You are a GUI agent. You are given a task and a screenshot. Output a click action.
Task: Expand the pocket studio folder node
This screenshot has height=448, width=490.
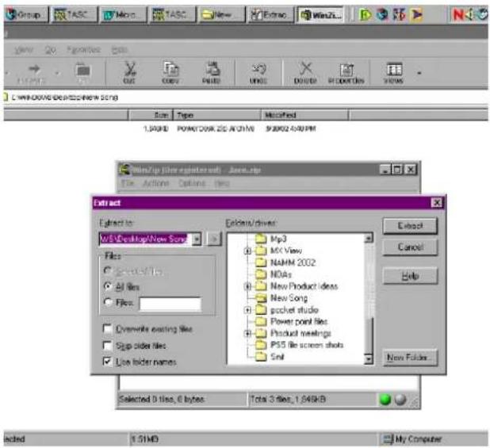click(247, 309)
